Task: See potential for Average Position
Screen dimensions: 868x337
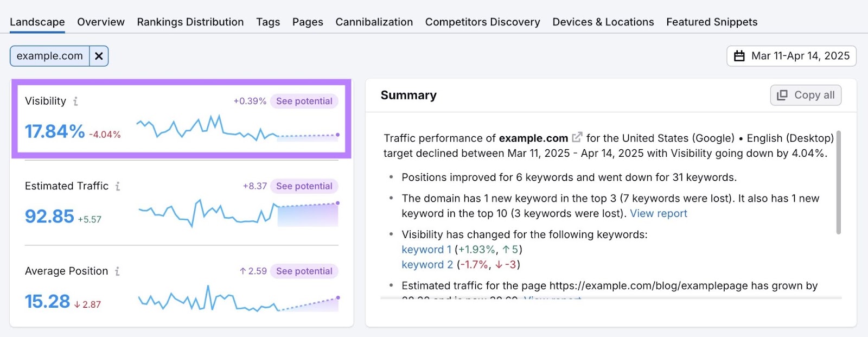Action: 304,271
